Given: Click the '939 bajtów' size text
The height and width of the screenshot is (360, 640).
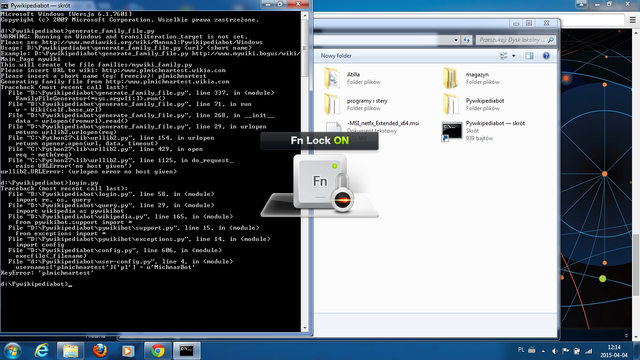Looking at the screenshot, I should [x=479, y=138].
